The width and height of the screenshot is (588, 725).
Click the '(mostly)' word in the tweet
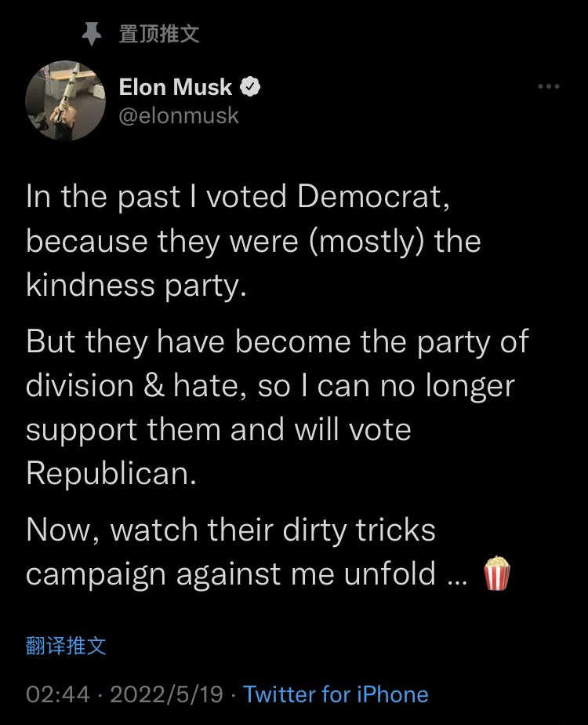point(365,242)
